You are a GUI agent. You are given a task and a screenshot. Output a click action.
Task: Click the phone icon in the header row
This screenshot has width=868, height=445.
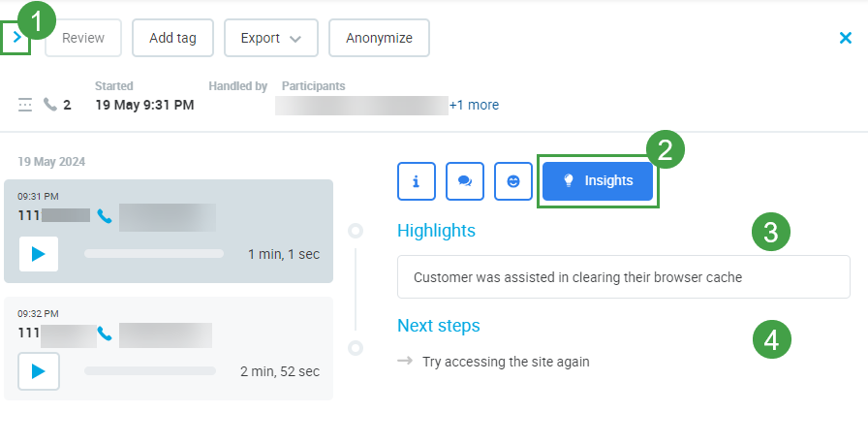[50, 105]
